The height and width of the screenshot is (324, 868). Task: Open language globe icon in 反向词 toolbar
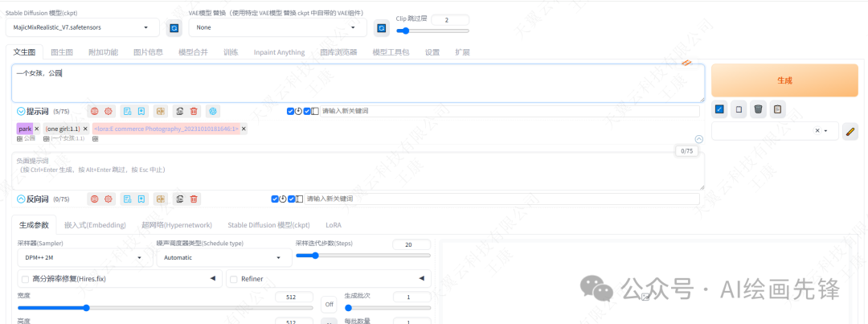95,199
